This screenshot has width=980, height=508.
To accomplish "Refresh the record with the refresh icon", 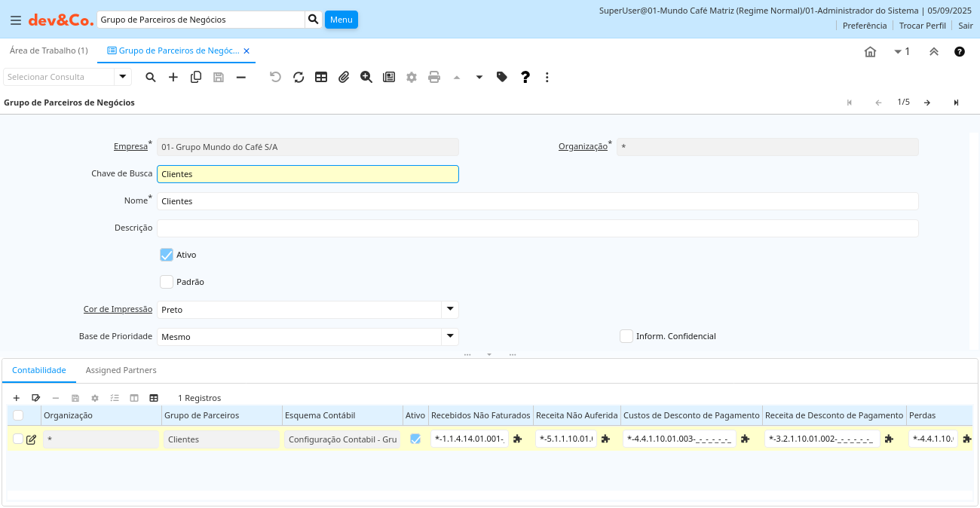I will [299, 77].
